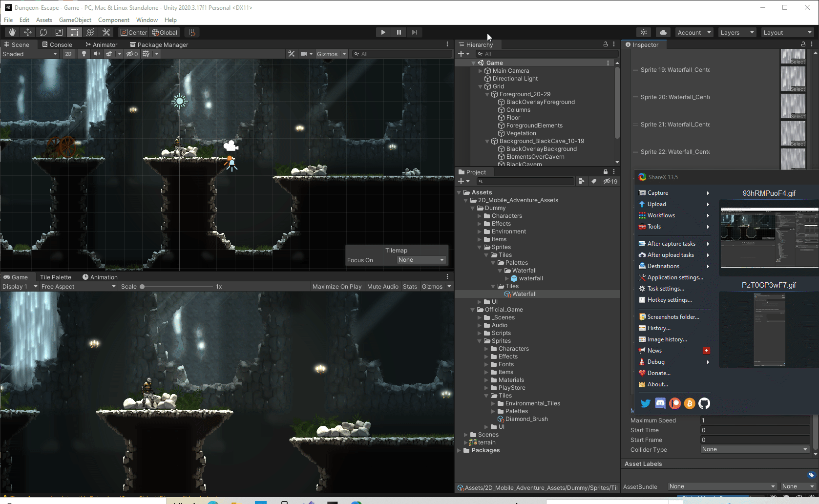Screen dimensions: 819x504
Task: Open the lighting settings sun icon in toolbar
Action: coord(644,32)
